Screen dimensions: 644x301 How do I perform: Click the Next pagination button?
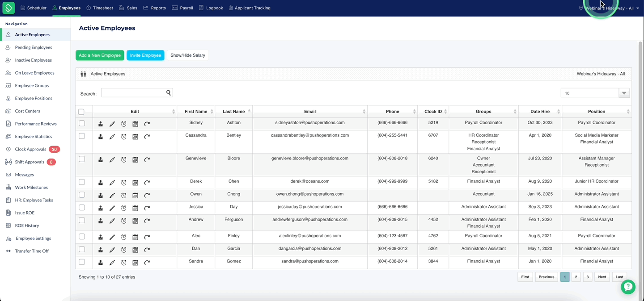click(602, 277)
